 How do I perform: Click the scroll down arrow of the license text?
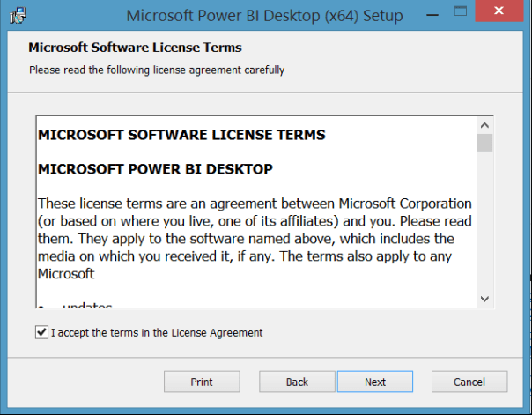pos(484,300)
